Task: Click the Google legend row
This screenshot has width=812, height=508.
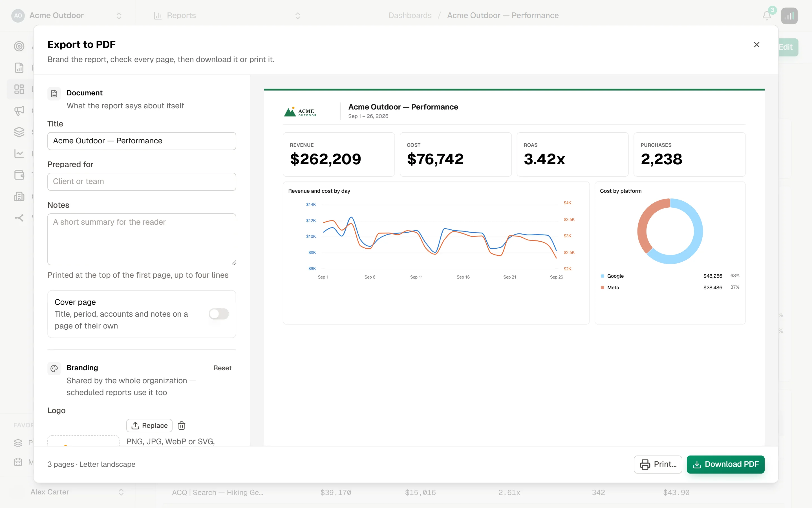Action: 670,276
